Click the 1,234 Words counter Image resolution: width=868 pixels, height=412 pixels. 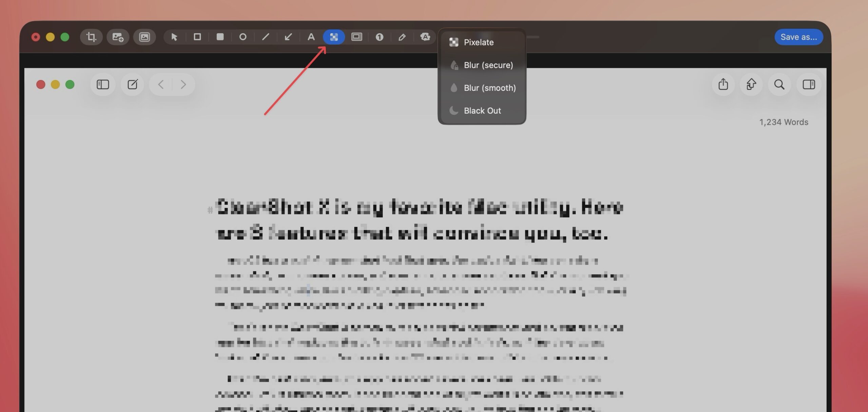(x=784, y=122)
